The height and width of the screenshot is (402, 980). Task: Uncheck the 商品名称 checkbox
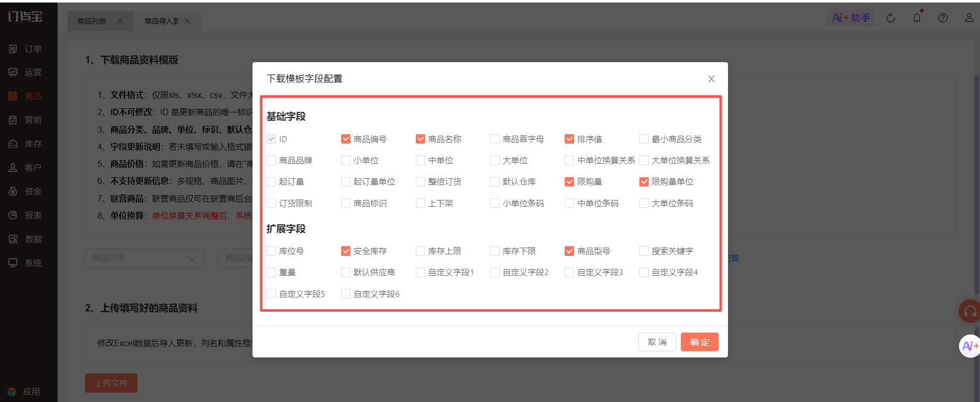point(421,139)
